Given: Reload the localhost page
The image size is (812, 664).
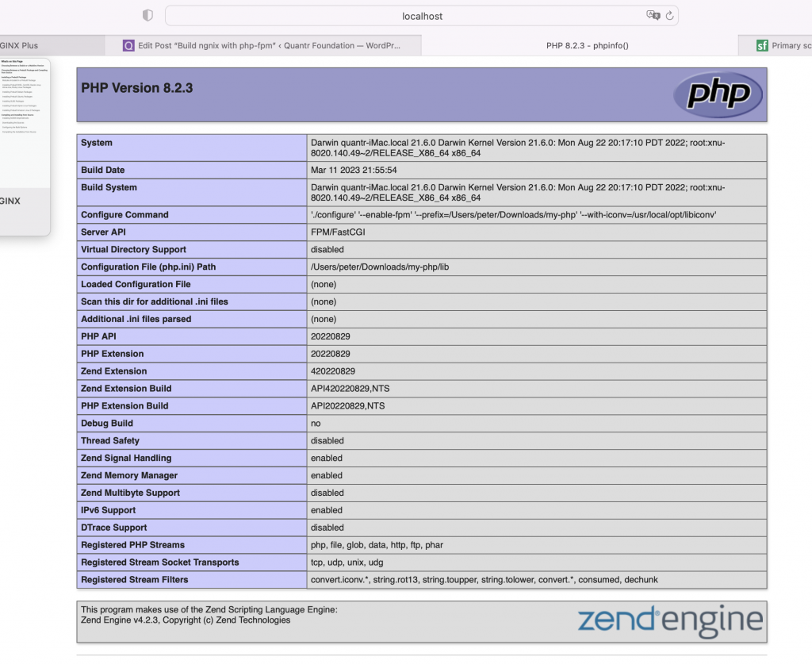Looking at the screenshot, I should pos(669,16).
